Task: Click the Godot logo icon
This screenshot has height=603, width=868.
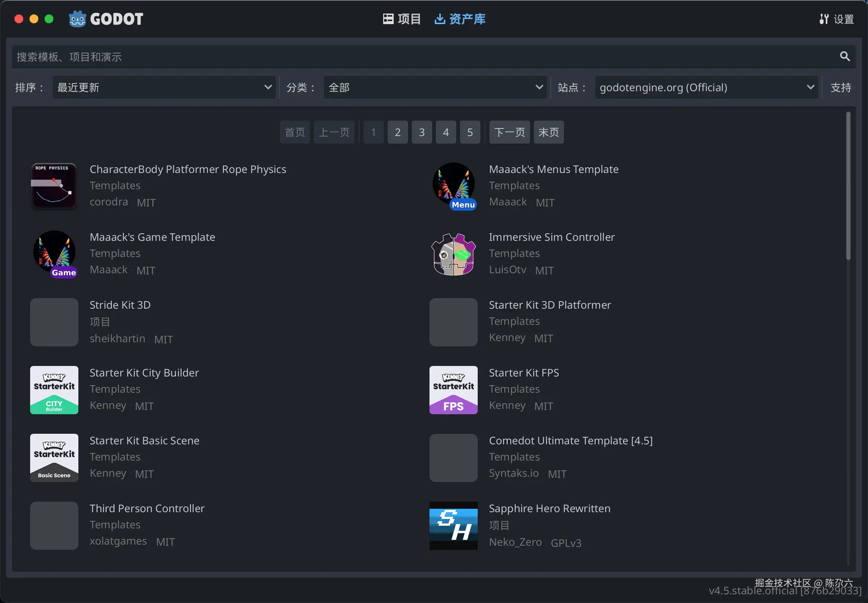Action: [78, 19]
